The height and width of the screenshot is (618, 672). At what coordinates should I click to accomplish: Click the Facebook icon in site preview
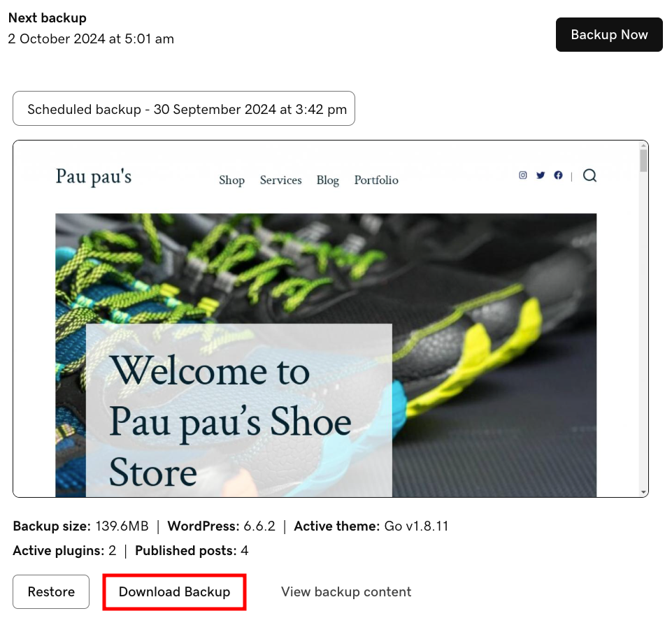click(558, 175)
